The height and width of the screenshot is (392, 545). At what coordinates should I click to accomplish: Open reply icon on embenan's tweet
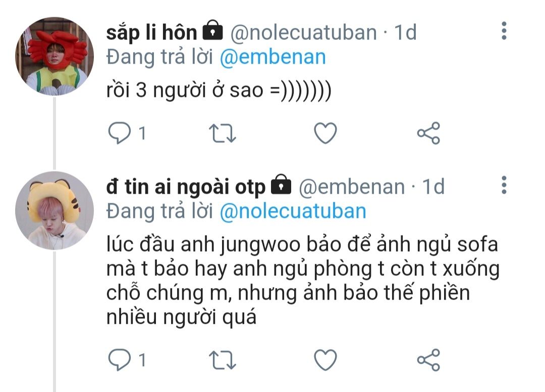119,360
